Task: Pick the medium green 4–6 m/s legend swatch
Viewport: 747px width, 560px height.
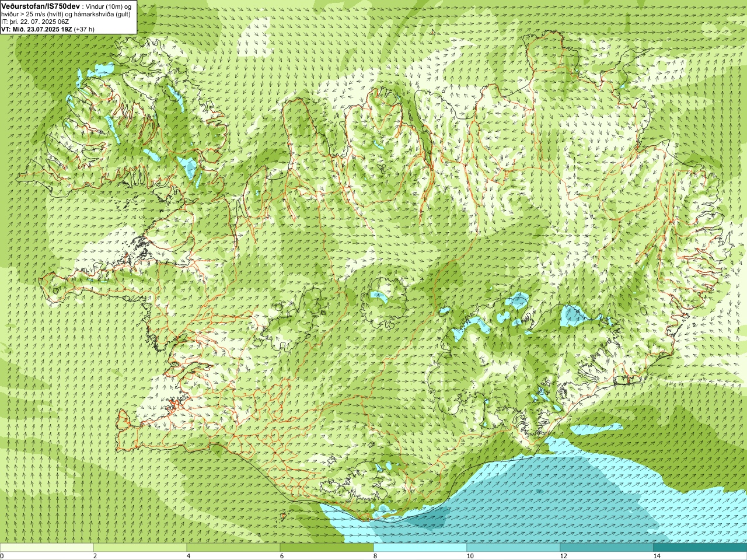Action: tap(233, 548)
